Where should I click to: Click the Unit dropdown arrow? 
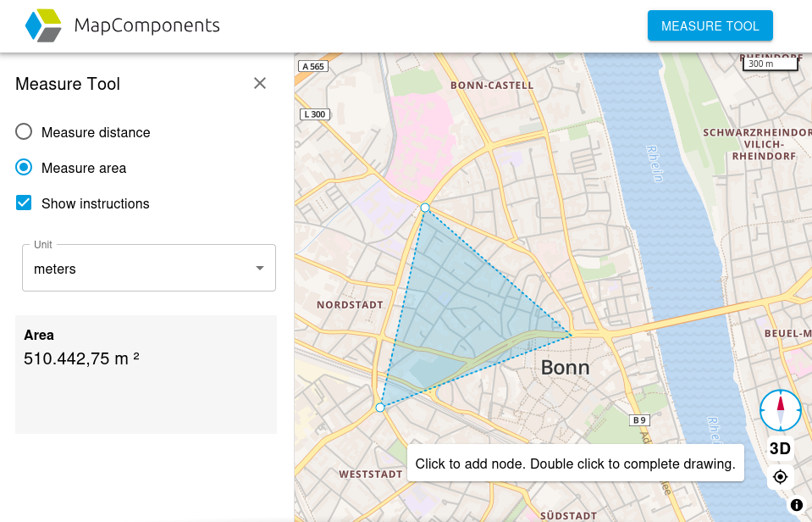pos(260,268)
